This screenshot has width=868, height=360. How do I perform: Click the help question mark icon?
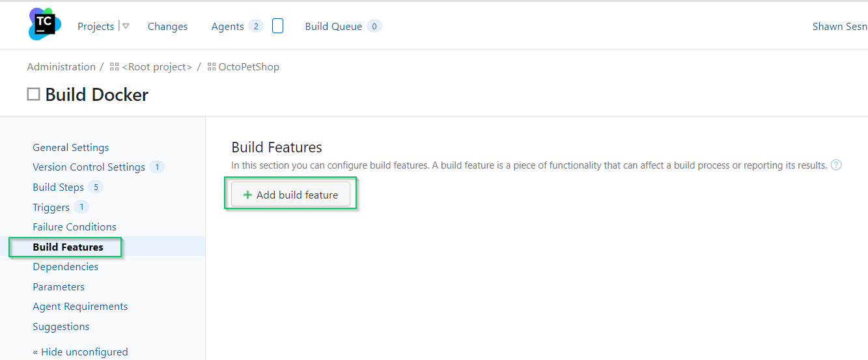pyautogui.click(x=836, y=165)
